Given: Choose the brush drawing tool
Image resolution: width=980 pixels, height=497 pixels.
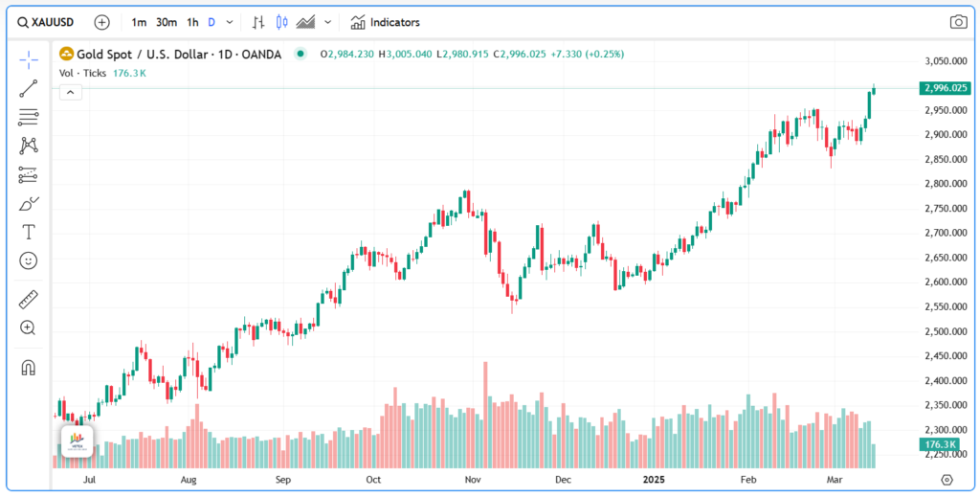Looking at the screenshot, I should pos(29,203).
